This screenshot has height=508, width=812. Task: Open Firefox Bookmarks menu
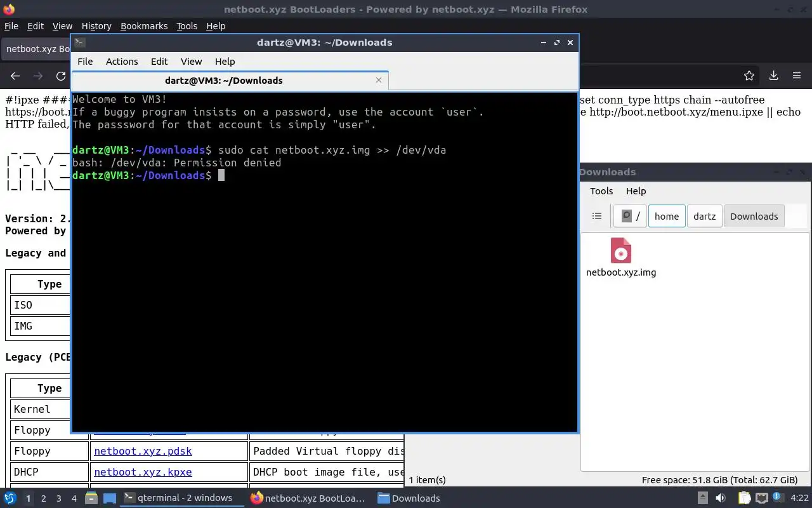[144, 26]
